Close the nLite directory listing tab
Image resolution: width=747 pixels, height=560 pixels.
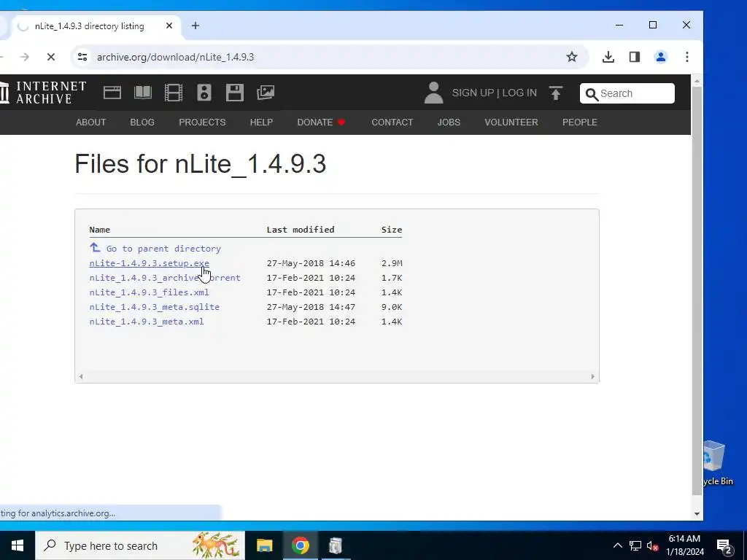tap(169, 26)
